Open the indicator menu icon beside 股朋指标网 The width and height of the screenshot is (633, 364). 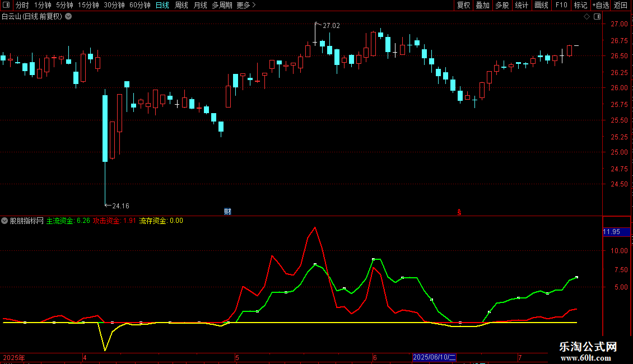tap(4, 221)
